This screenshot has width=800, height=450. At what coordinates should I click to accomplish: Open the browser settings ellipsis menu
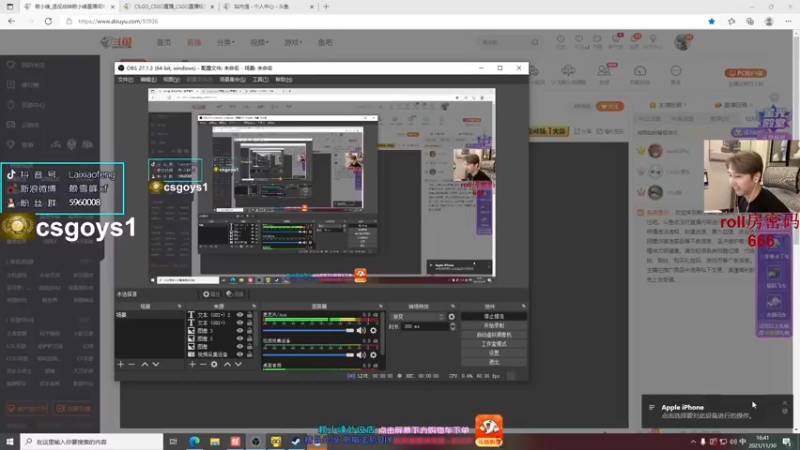pos(788,21)
